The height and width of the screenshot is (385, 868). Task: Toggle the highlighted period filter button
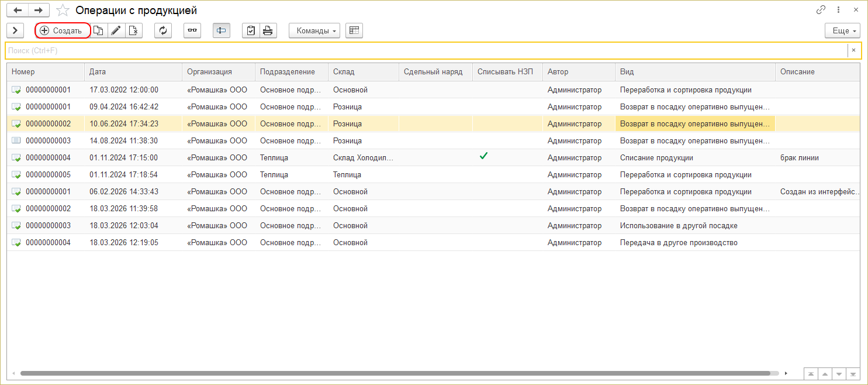[222, 31]
